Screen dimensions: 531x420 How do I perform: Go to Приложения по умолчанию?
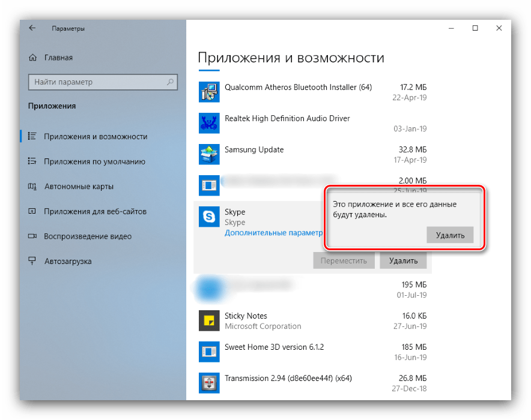pos(94,161)
